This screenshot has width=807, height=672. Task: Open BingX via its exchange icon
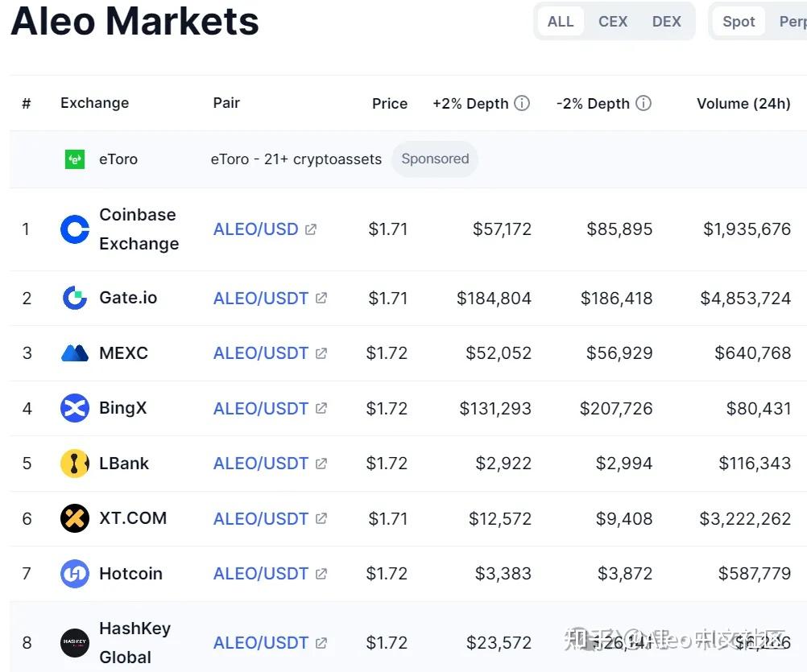pos(74,408)
